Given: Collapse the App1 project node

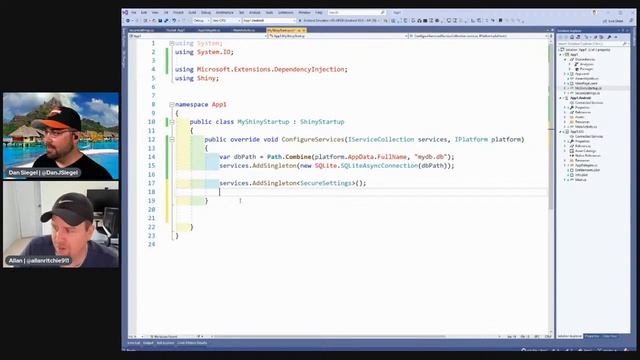Looking at the screenshot, I should pyautogui.click(x=560, y=54).
